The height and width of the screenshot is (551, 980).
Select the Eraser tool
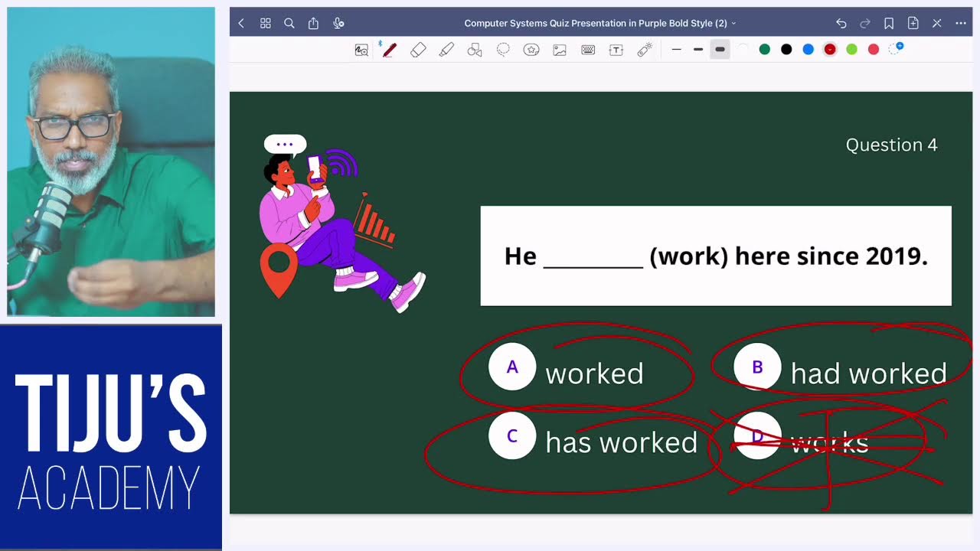click(x=418, y=50)
